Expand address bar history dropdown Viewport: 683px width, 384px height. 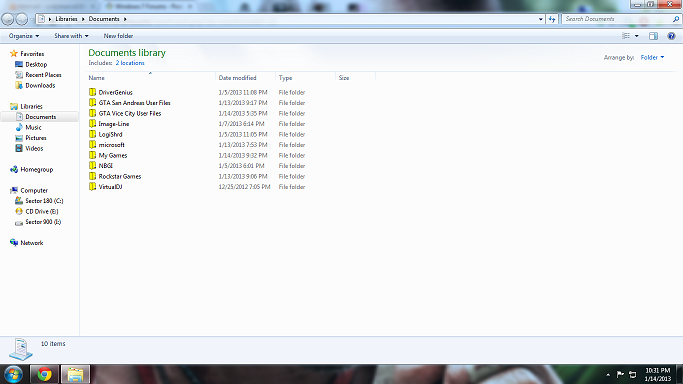point(541,19)
